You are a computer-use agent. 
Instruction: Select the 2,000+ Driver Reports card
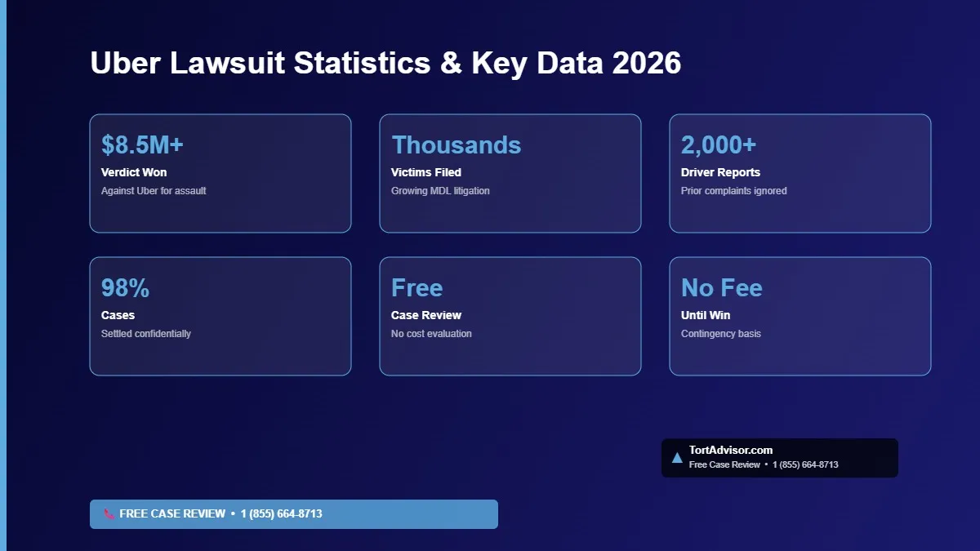click(x=800, y=173)
